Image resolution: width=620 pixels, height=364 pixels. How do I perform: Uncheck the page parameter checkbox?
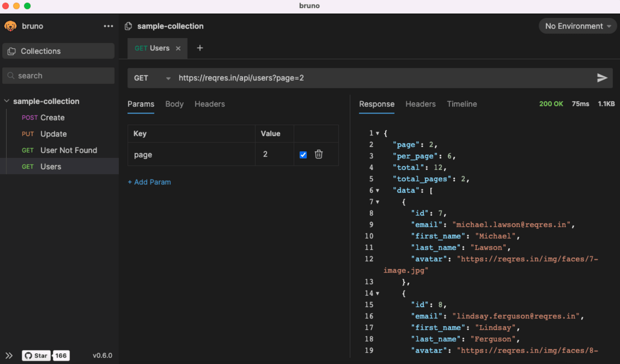pyautogui.click(x=303, y=154)
